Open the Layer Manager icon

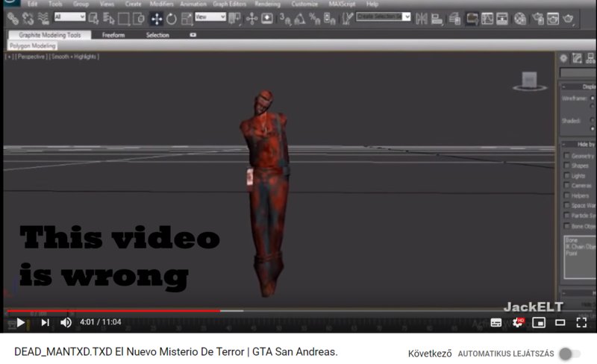tap(454, 19)
